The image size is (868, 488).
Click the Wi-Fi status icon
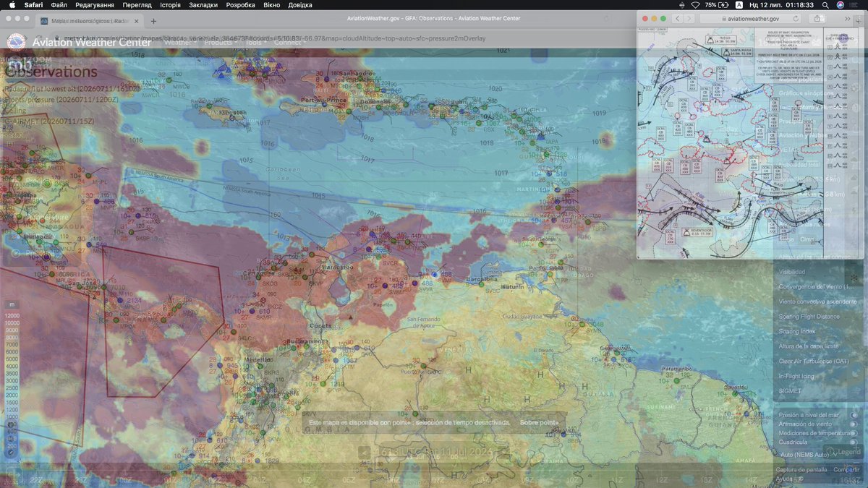(x=695, y=4)
